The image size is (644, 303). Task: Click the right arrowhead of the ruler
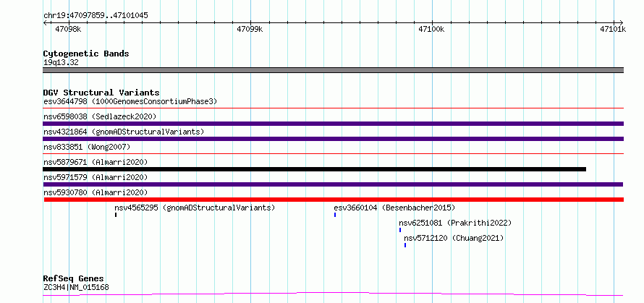pos(621,22)
